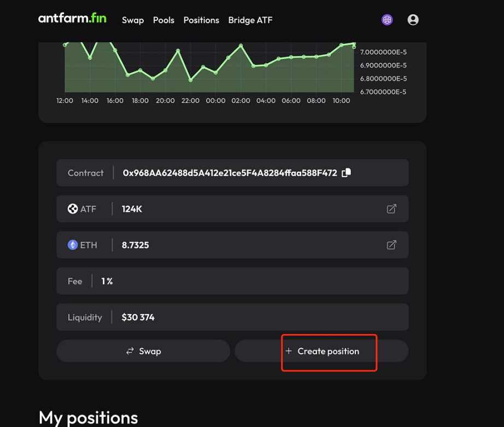504x427 pixels.
Task: Open the user account profile icon
Action: click(413, 20)
